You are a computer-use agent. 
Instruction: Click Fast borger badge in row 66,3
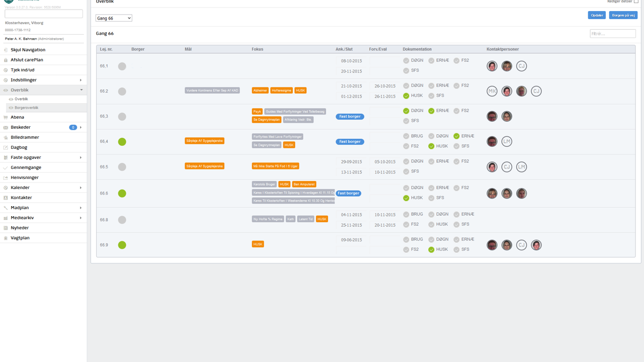click(350, 117)
